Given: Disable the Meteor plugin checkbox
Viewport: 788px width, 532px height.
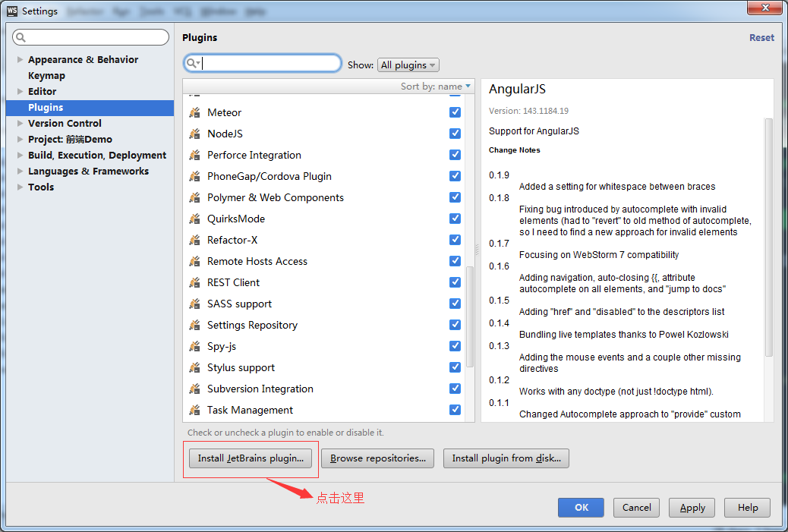Looking at the screenshot, I should click(455, 112).
